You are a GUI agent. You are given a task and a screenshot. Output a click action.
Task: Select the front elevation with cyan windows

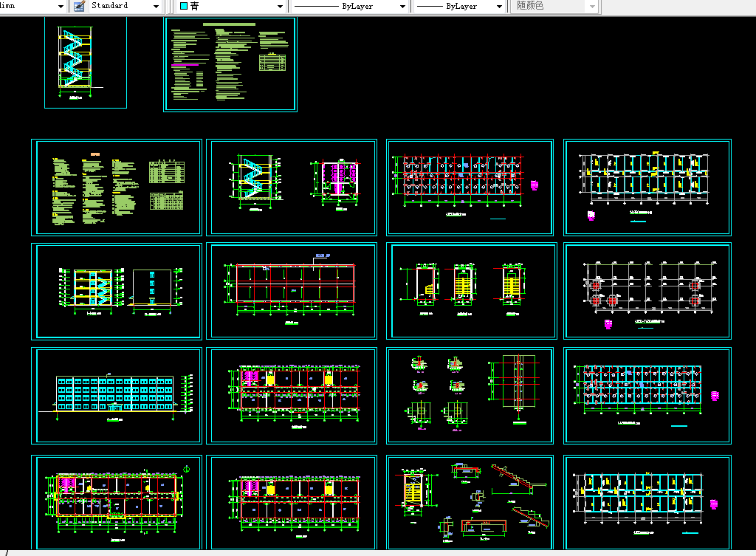click(x=117, y=396)
